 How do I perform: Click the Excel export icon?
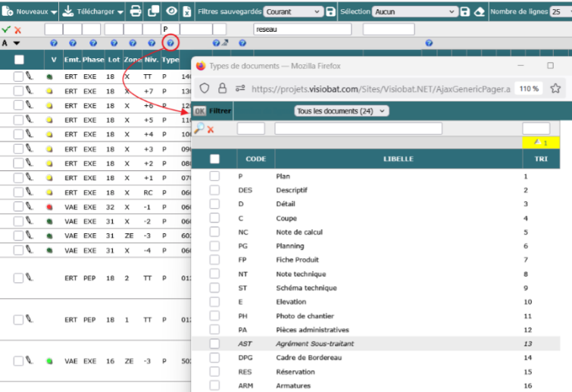pyautogui.click(x=186, y=12)
